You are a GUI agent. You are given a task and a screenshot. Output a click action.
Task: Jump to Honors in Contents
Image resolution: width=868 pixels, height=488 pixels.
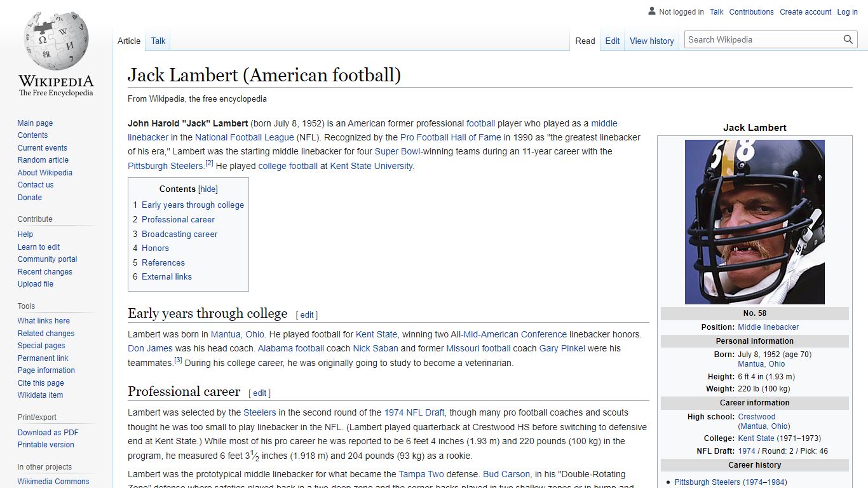pyautogui.click(x=155, y=248)
